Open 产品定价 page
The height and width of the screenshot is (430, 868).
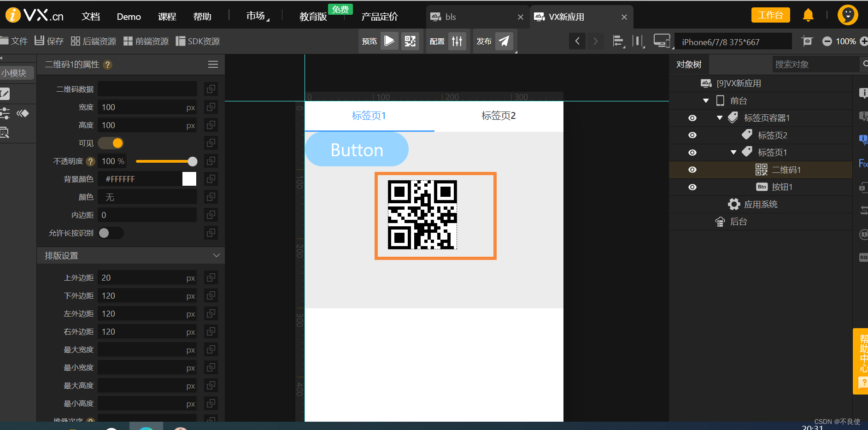click(380, 17)
